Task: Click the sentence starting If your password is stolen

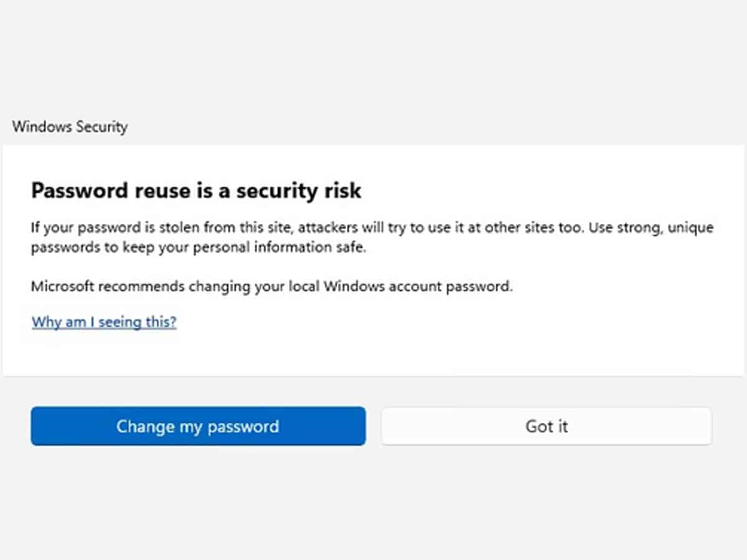Action: coord(249,228)
